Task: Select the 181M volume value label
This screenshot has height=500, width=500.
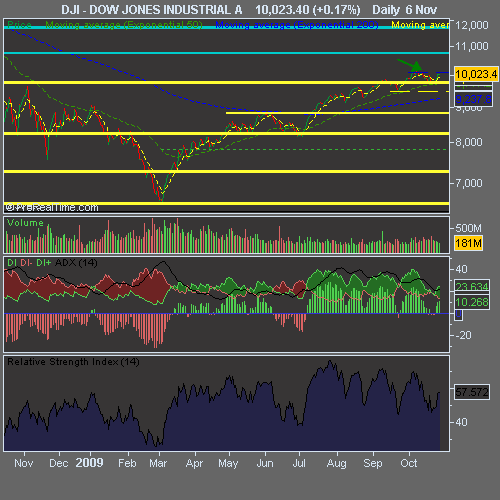Action: [468, 243]
